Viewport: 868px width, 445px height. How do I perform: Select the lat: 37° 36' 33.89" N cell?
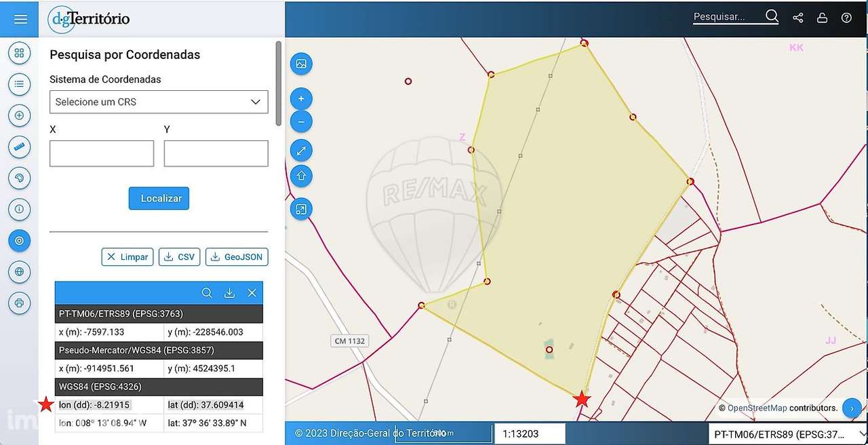click(x=214, y=423)
